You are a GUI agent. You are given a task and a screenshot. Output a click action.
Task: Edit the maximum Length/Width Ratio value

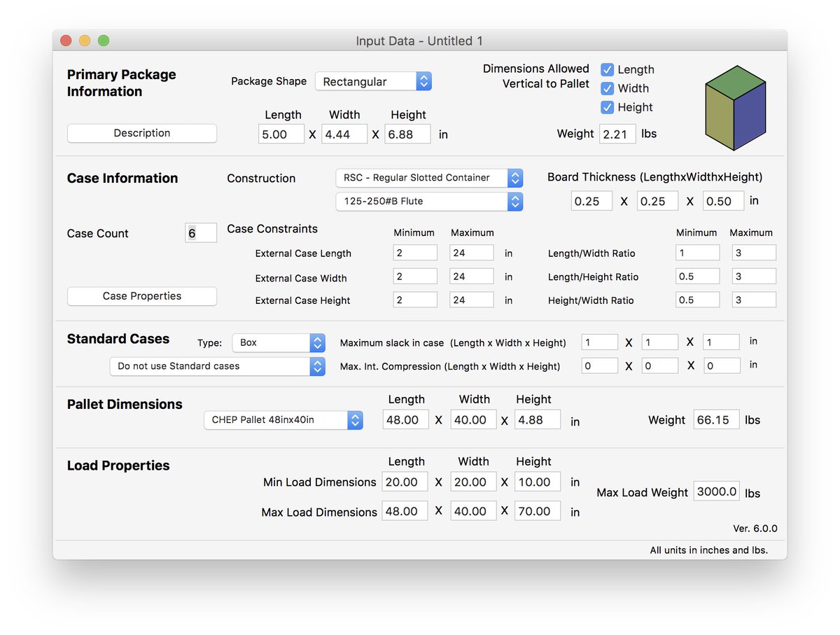754,252
